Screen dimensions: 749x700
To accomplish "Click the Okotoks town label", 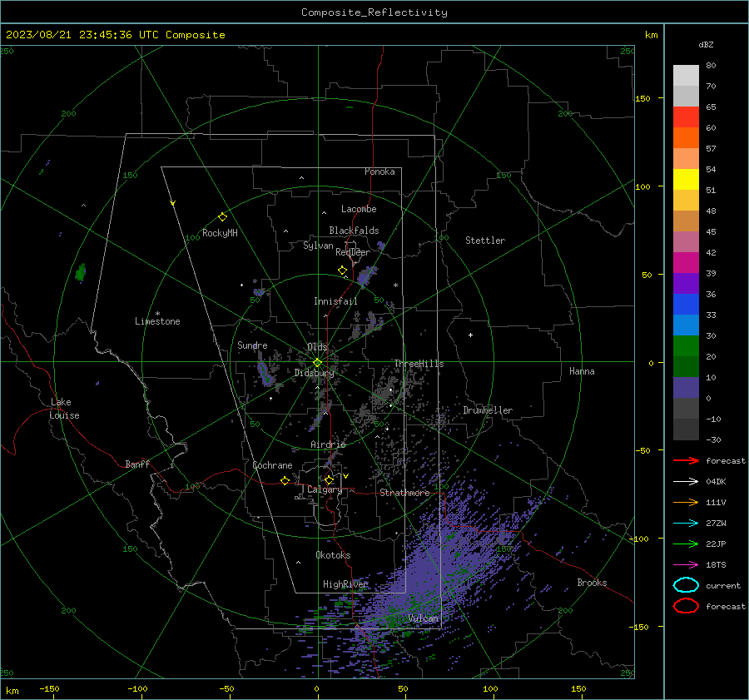I will pyautogui.click(x=333, y=555).
